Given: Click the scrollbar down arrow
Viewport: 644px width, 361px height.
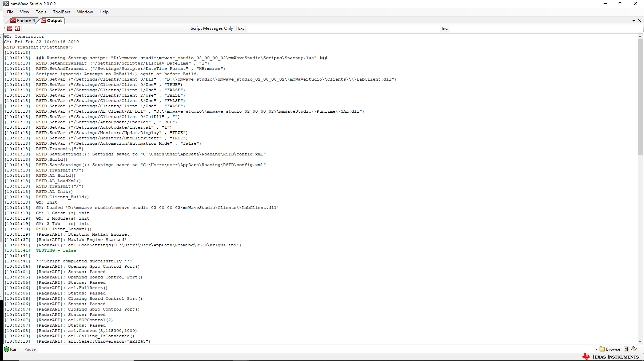Looking at the screenshot, I should coord(640,341).
